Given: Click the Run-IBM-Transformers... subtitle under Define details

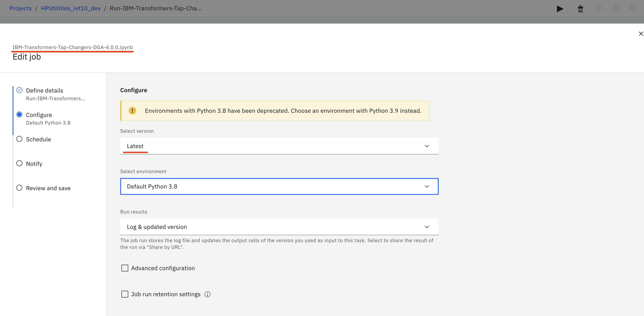Looking at the screenshot, I should [x=55, y=98].
